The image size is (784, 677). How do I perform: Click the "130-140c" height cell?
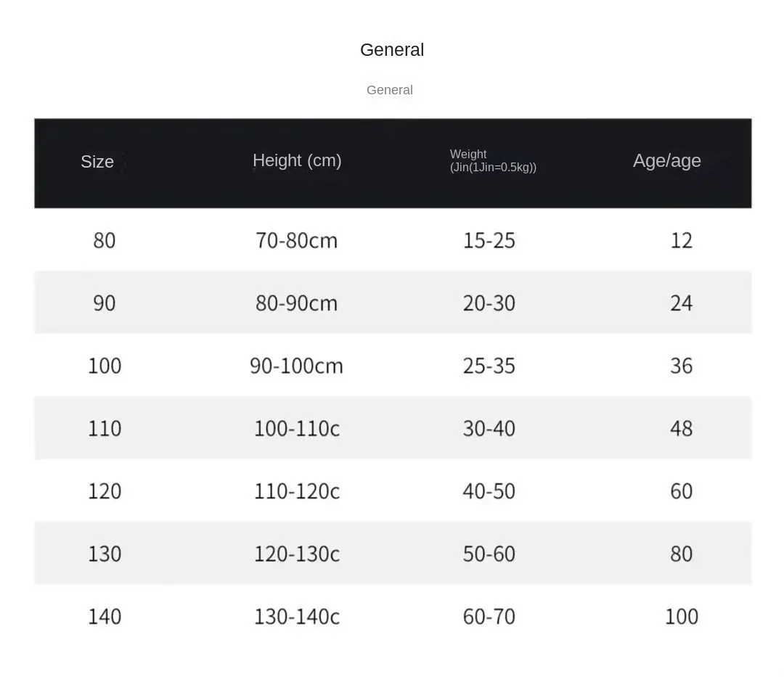pos(296,617)
